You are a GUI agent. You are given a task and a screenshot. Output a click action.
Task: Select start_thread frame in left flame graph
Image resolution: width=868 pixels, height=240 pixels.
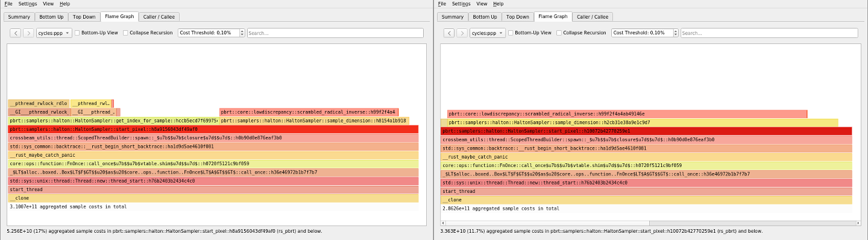click(213, 190)
